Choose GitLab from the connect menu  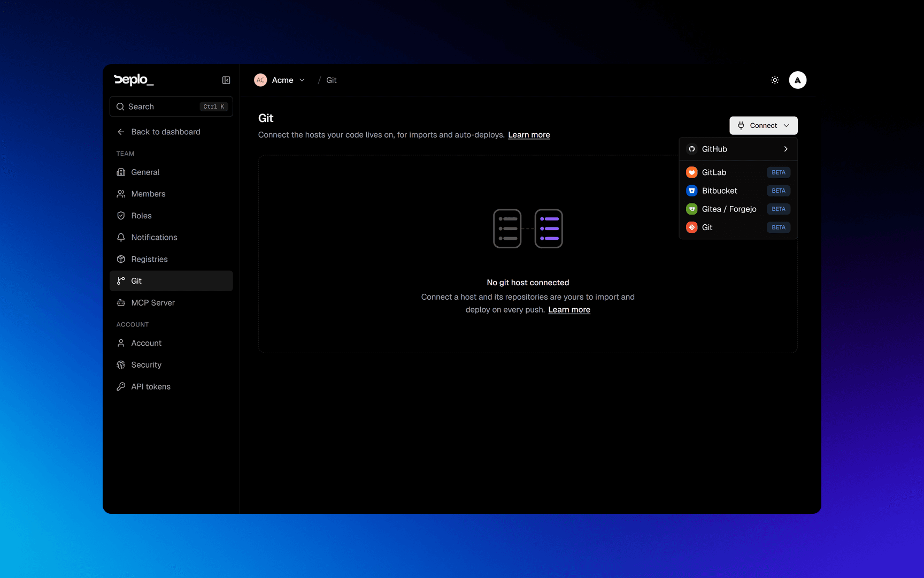tap(738, 172)
